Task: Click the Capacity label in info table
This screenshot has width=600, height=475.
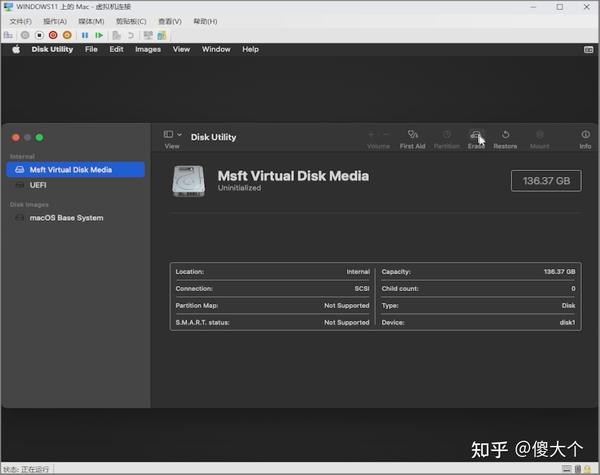Action: [x=396, y=272]
